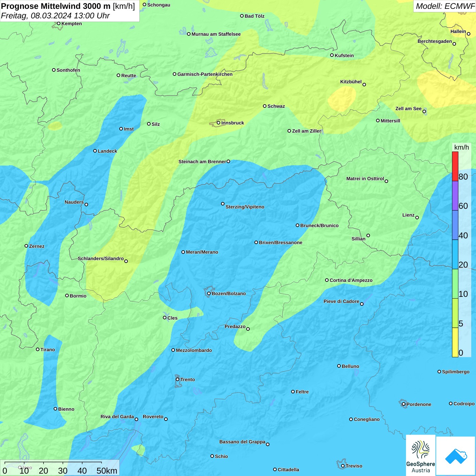Click the purple 60 km/h legend swatch
The width and height of the screenshot is (476, 476).
click(x=455, y=196)
